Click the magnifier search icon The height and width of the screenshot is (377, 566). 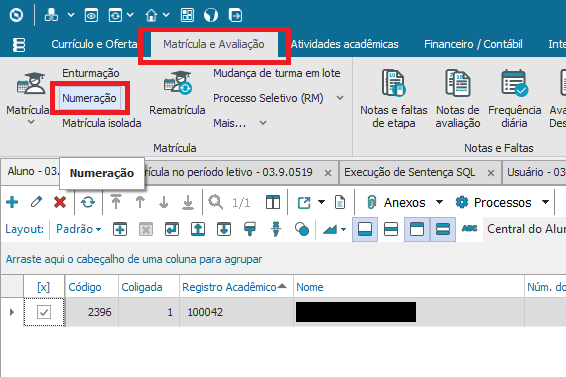coord(215,202)
